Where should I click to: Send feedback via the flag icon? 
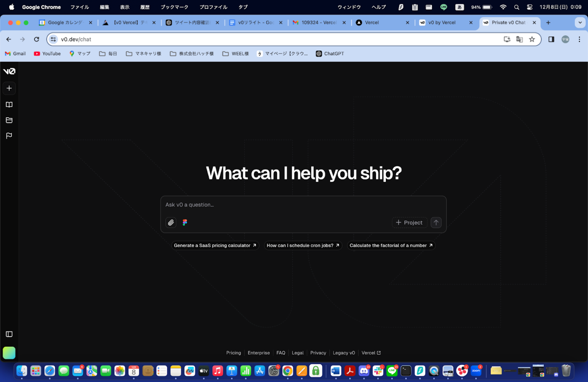pyautogui.click(x=9, y=135)
